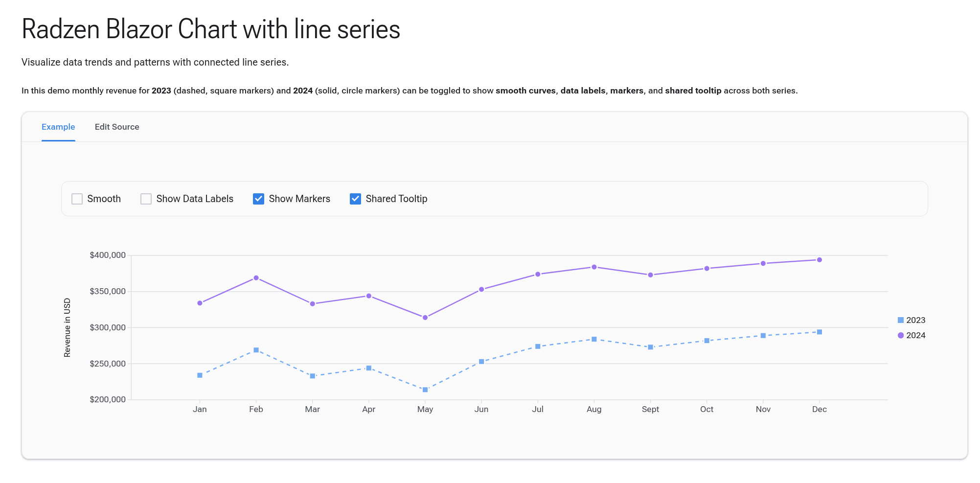980x483 pixels.
Task: Enable the Smooth checkbox
Action: [x=77, y=199]
